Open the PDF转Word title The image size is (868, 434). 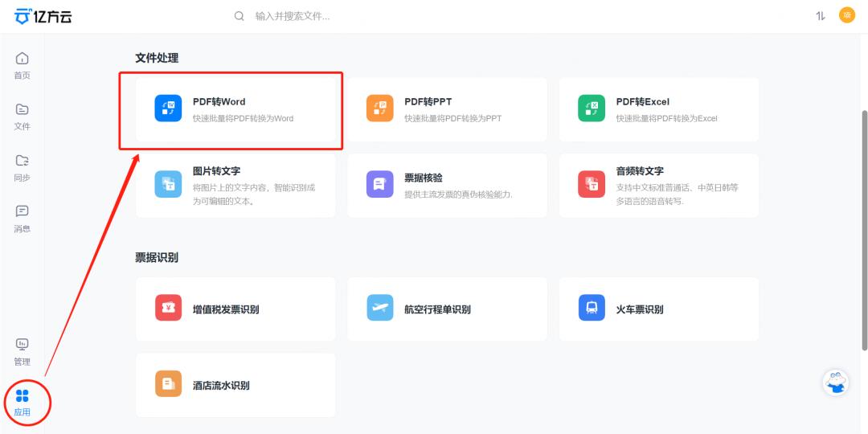click(219, 102)
